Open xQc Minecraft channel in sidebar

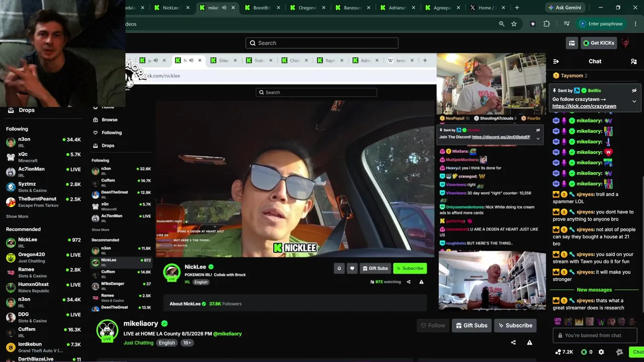(x=43, y=157)
